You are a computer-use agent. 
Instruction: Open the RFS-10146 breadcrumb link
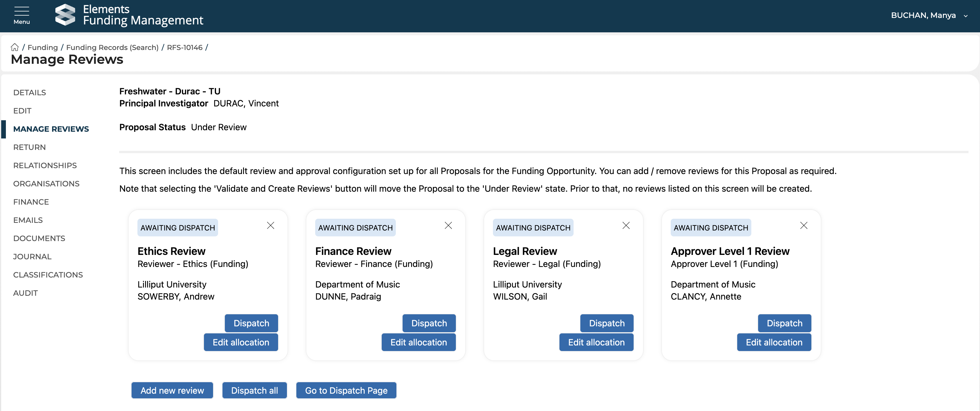[185, 47]
